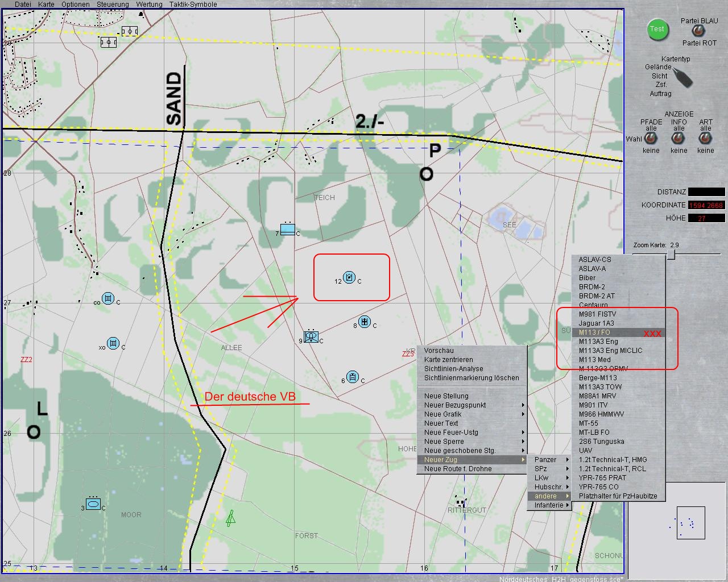Click the Zoom Karte slider handle
Screen dimensions: 728x582
(x=671, y=254)
